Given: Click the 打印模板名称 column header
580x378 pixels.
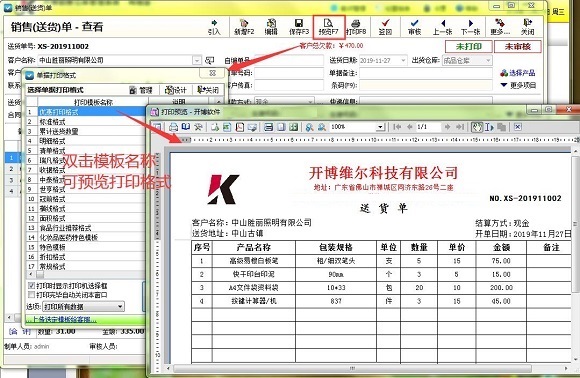Looking at the screenshot, I should 93,102.
